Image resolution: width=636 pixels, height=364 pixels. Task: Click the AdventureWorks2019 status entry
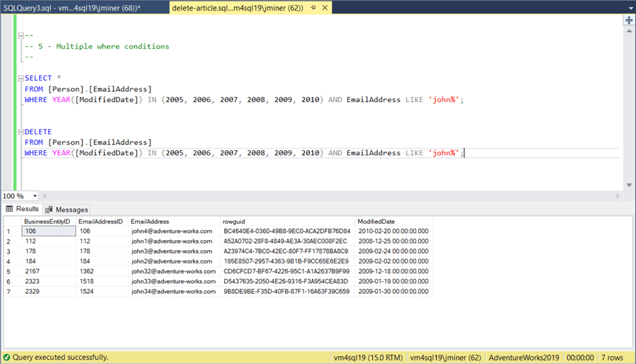(524, 358)
